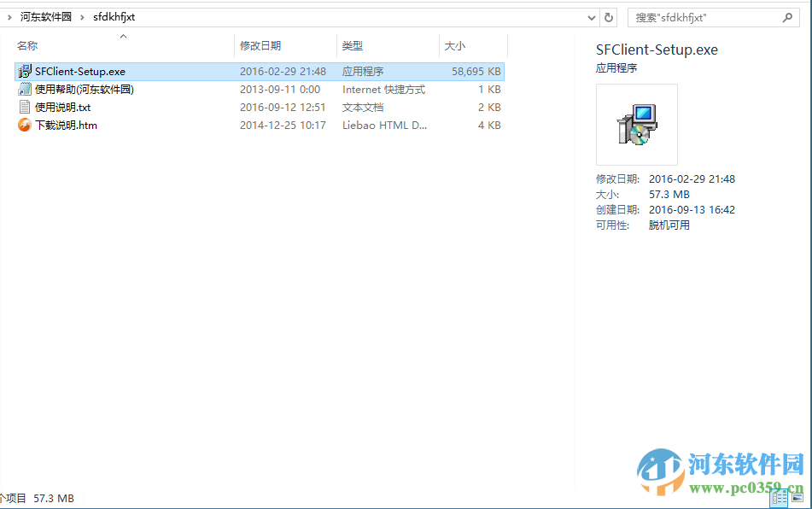Click the date 2014-12-25 10:17
Screen dimensions: 812x509
click(283, 125)
